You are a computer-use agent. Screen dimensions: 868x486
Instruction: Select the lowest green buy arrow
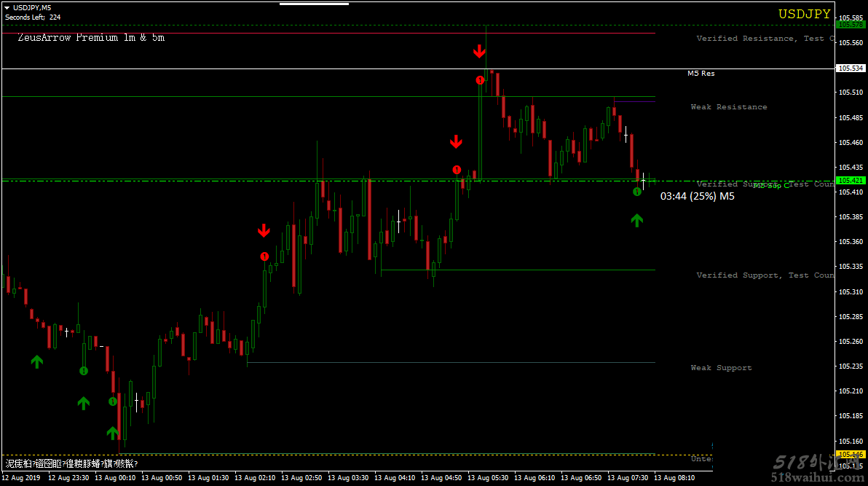coord(112,432)
